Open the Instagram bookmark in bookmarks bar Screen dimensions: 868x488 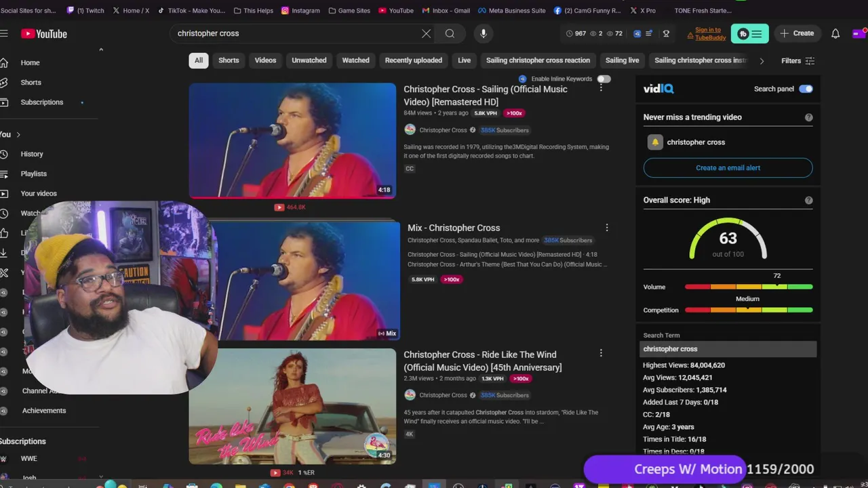[x=300, y=11]
